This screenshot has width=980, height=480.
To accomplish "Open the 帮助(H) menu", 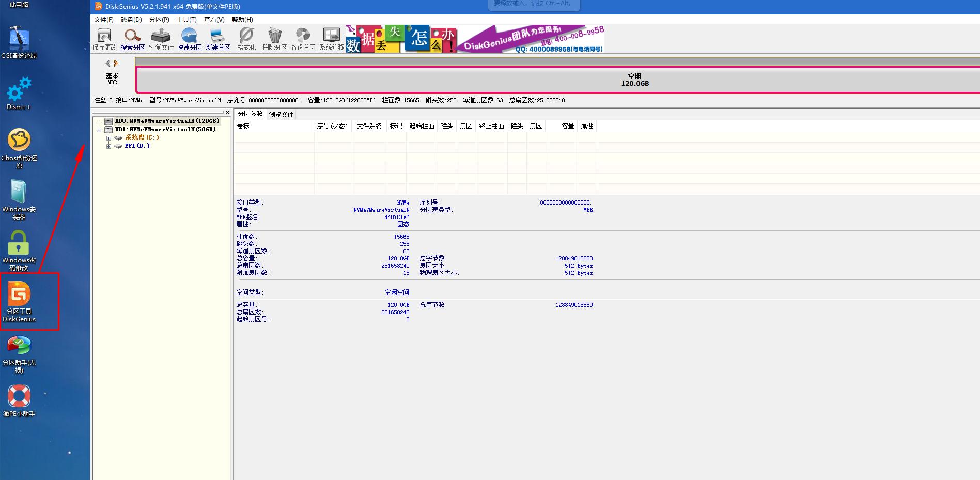I will click(242, 20).
